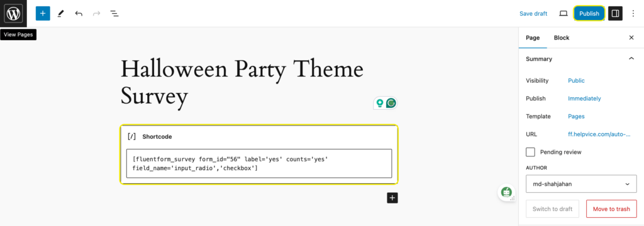
Task: Open the Document Overview list view
Action: [x=114, y=14]
